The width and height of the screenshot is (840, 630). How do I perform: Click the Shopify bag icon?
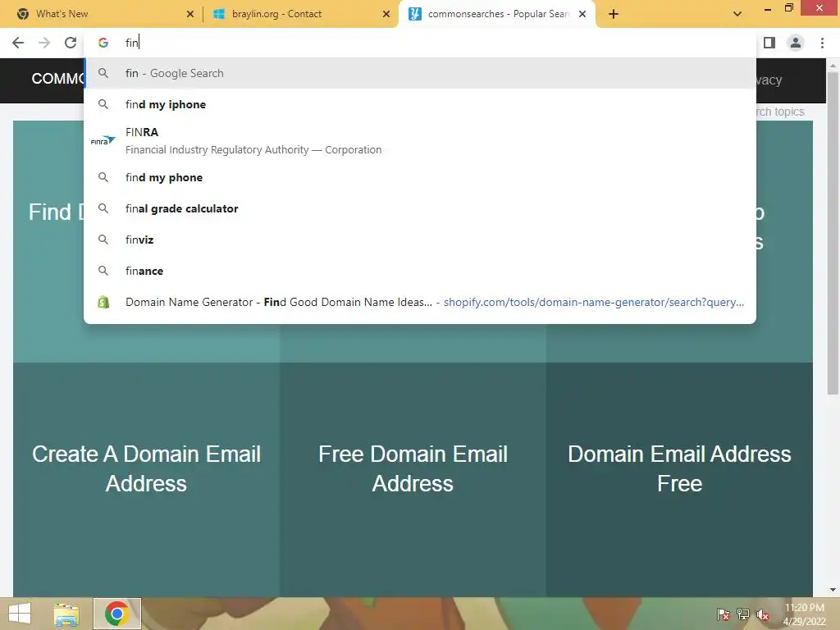point(103,302)
